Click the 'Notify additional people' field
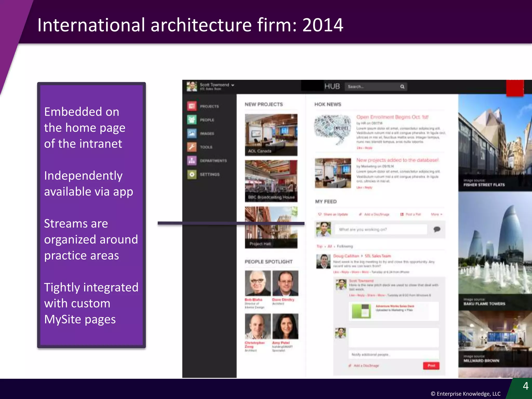Viewport: 532px width, 399px height. pos(394,355)
